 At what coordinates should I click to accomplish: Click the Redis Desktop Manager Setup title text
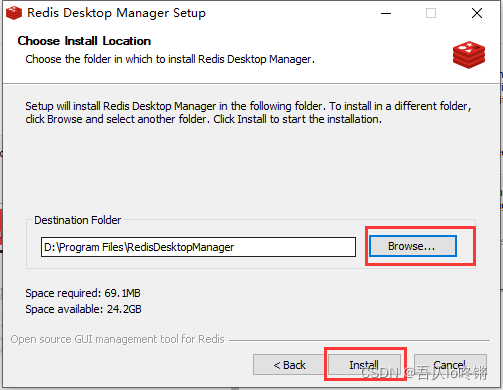point(116,13)
